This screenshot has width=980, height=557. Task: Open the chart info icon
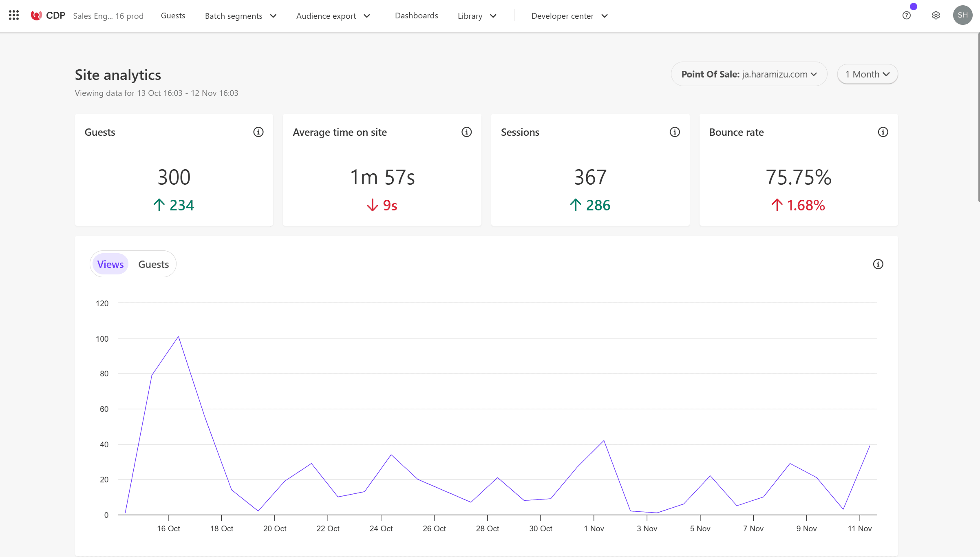(878, 264)
